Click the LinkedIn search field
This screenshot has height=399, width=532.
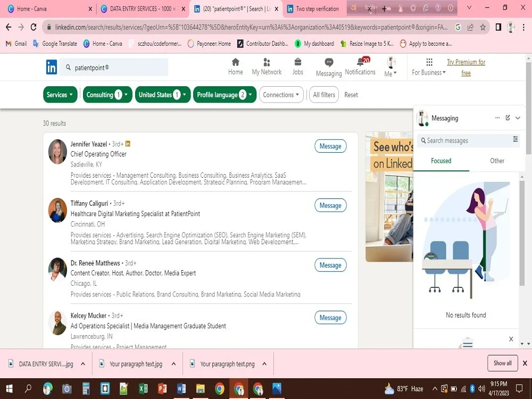click(114, 67)
